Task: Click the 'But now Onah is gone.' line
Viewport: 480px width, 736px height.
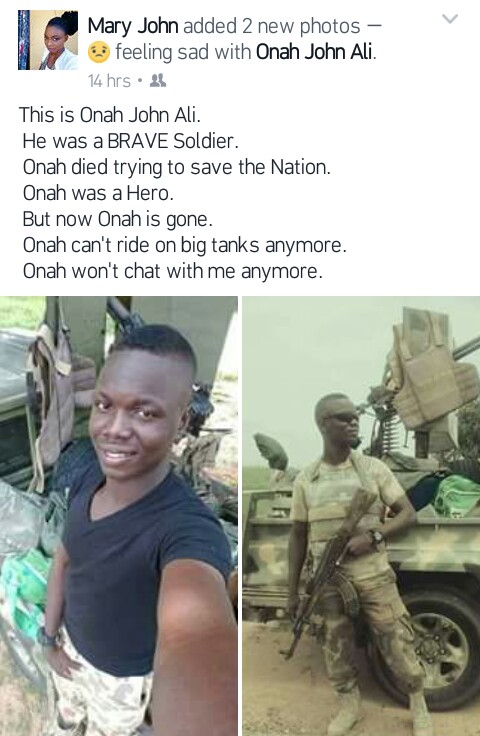Action: pyautogui.click(x=117, y=219)
